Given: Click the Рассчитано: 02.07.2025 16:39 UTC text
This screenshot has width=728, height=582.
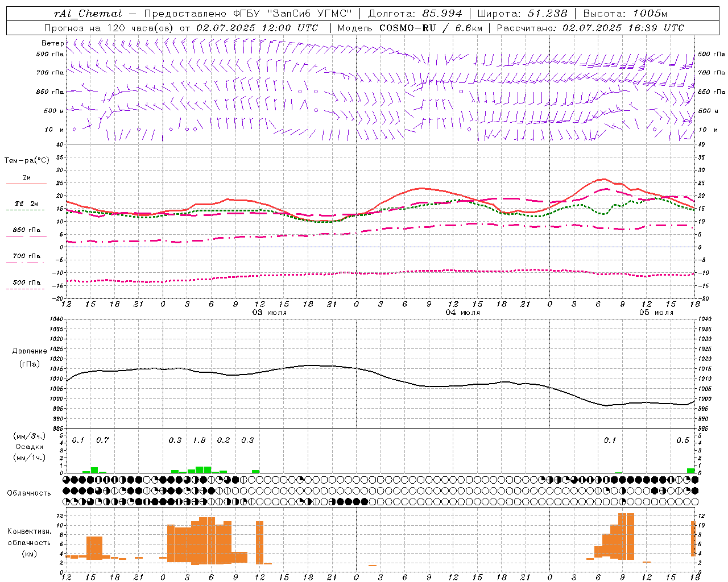Looking at the screenshot, I should [x=591, y=28].
